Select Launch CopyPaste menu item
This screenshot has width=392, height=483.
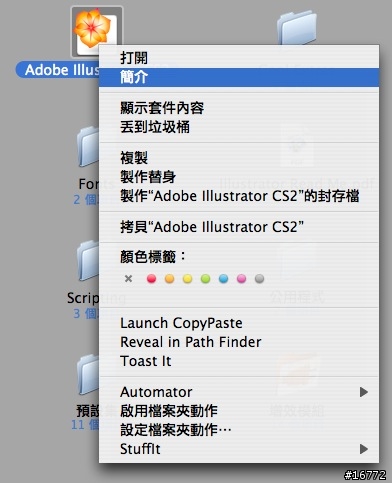239,323
